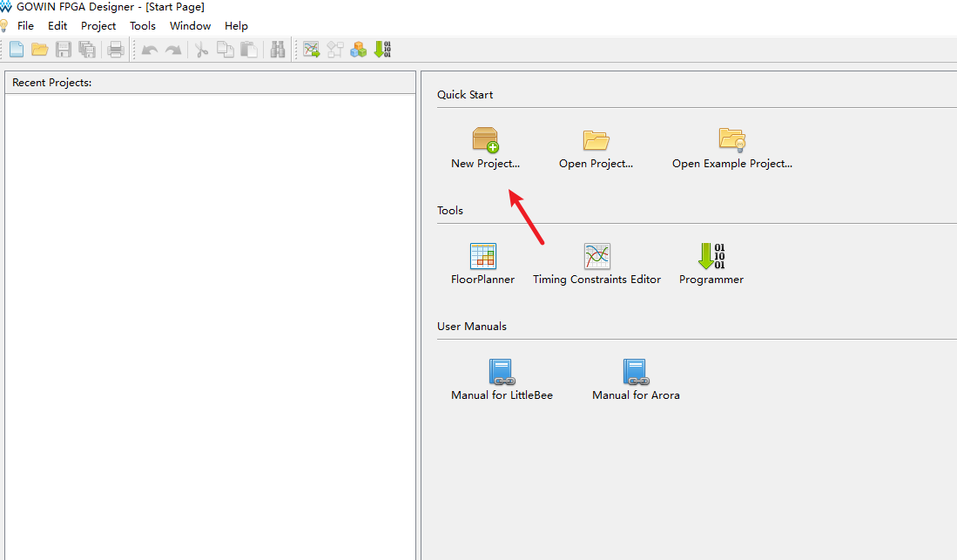Click the "User Manuals" section heading
957x560 pixels.
click(472, 326)
